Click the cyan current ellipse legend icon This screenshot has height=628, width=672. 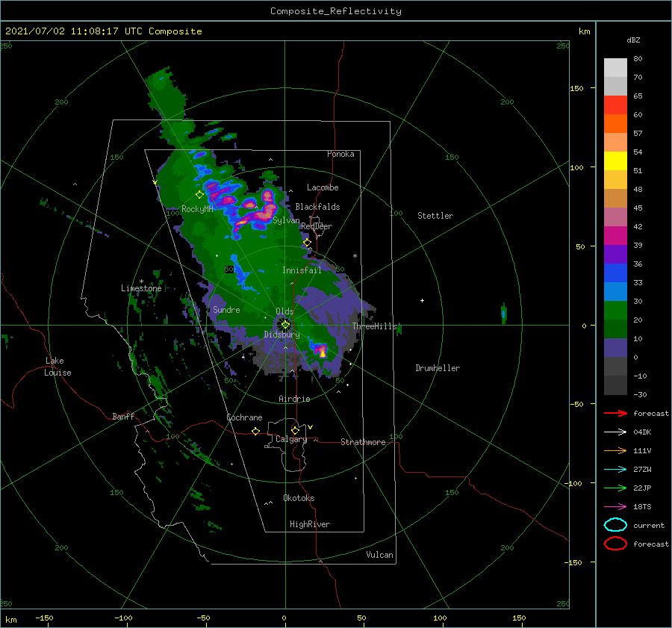coord(615,525)
